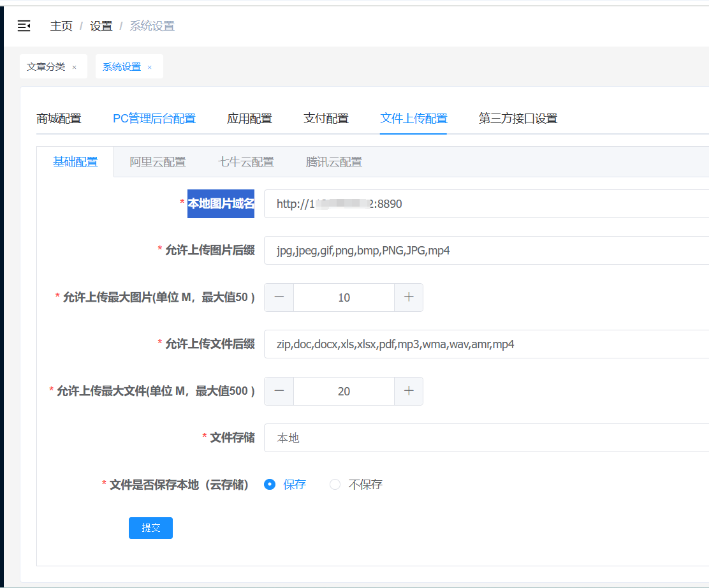Open the 腾讯云配置 sub-tab
Viewport: 709px width, 588px height.
334,162
